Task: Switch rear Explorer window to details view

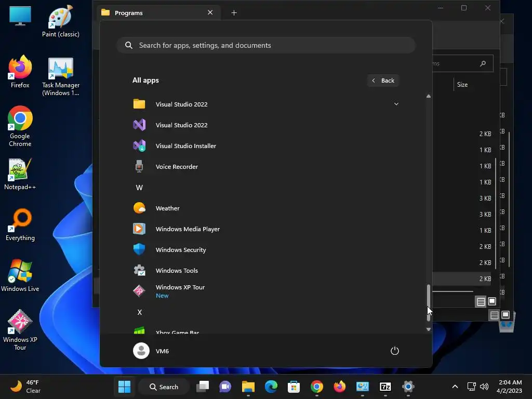Action: coord(495,315)
